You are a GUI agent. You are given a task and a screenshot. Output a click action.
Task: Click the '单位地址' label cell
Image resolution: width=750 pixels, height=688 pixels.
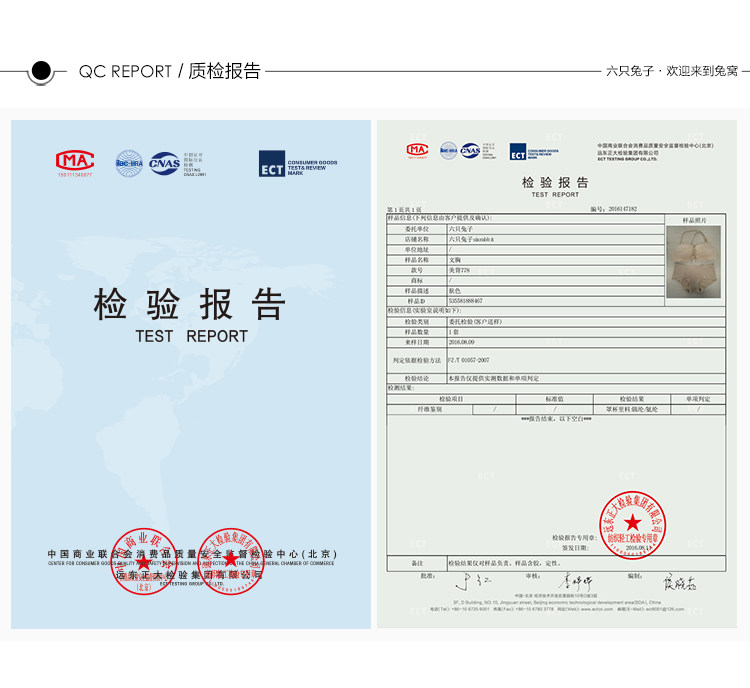[417, 250]
